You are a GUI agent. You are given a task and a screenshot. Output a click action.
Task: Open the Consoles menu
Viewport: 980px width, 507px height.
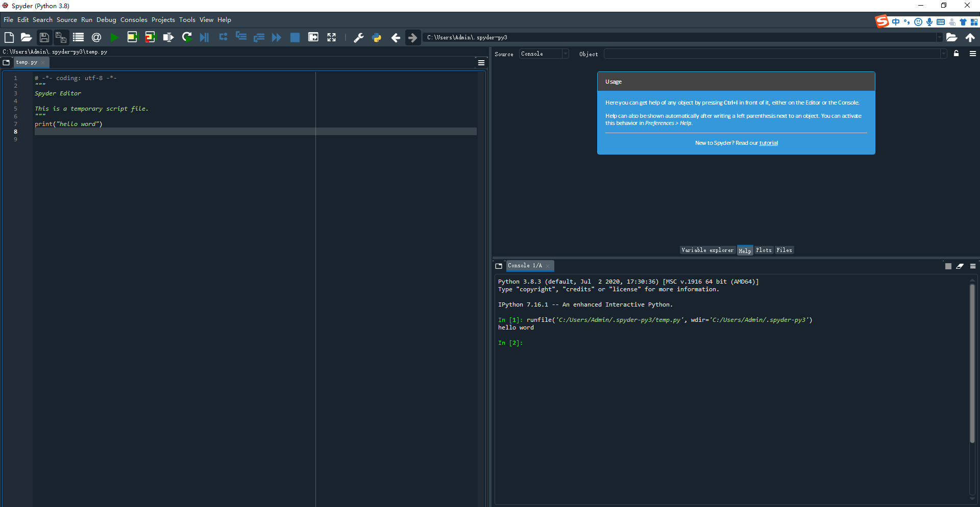[x=134, y=19]
